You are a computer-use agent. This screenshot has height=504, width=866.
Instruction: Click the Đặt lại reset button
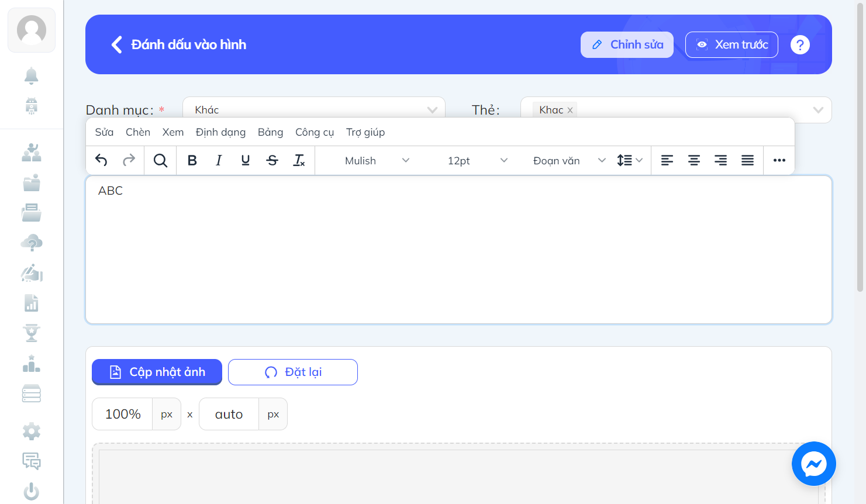[293, 372]
